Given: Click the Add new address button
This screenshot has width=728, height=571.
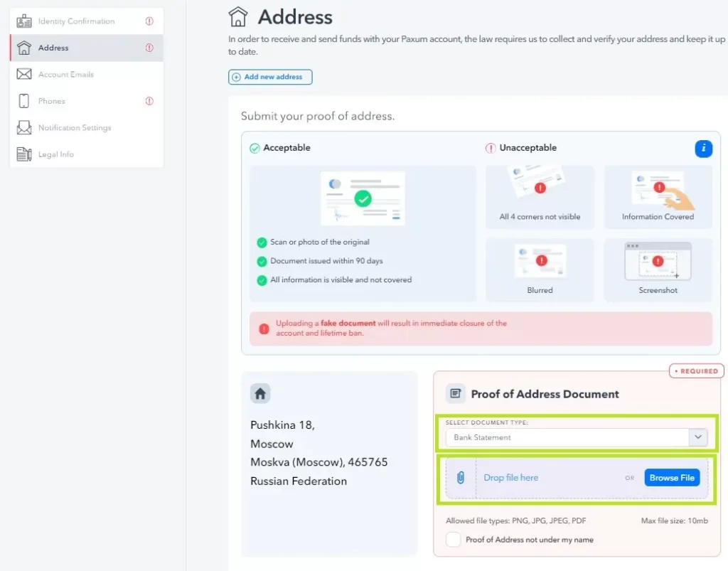Looking at the screenshot, I should point(270,77).
